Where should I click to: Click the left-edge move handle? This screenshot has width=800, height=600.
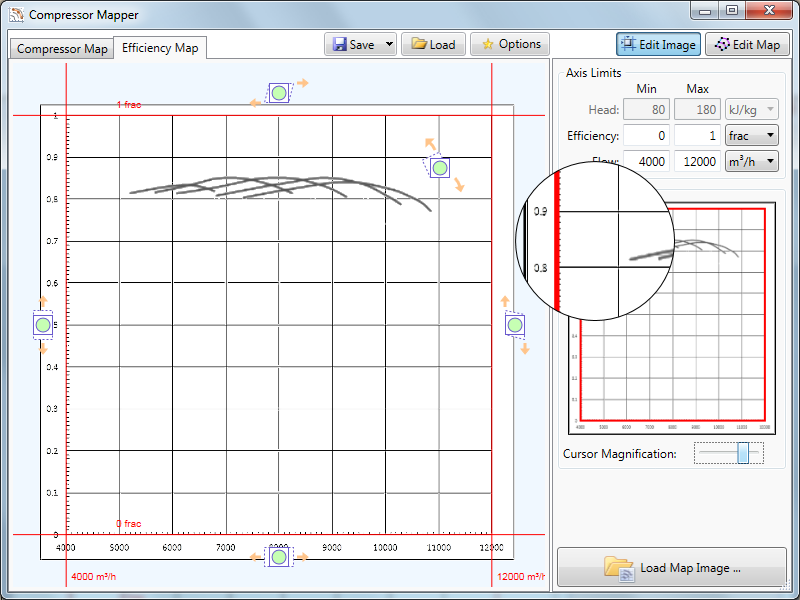pyautogui.click(x=43, y=324)
